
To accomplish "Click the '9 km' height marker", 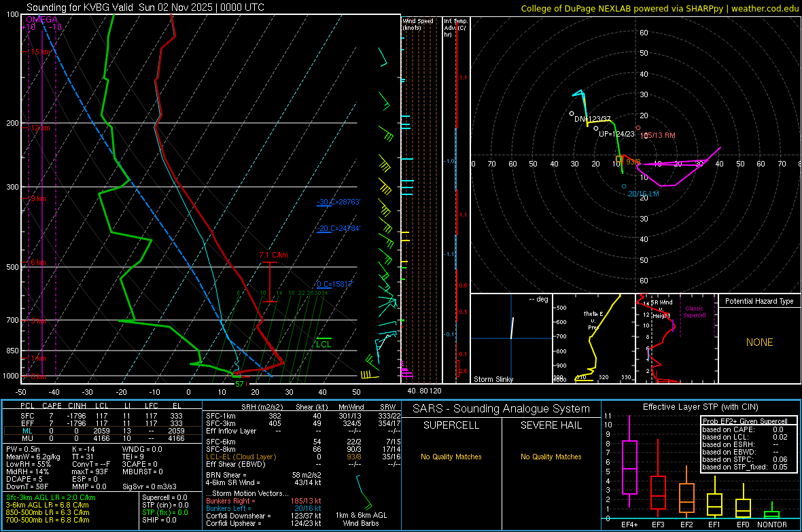I will 38,198.
